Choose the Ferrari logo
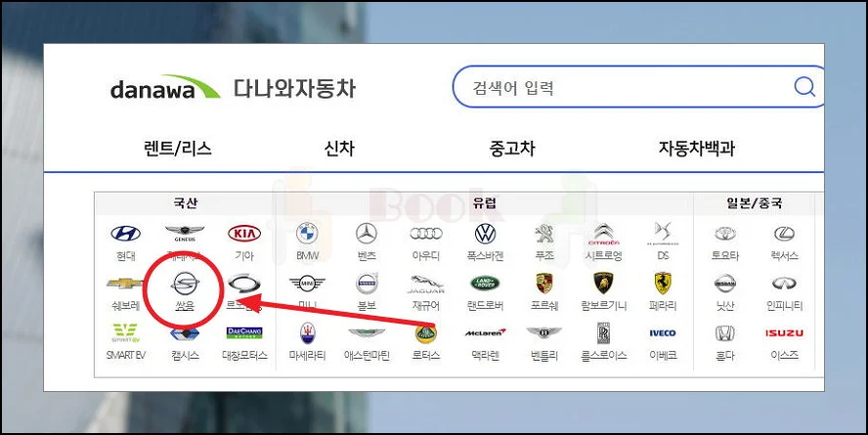This screenshot has width=868, height=435. [x=663, y=283]
